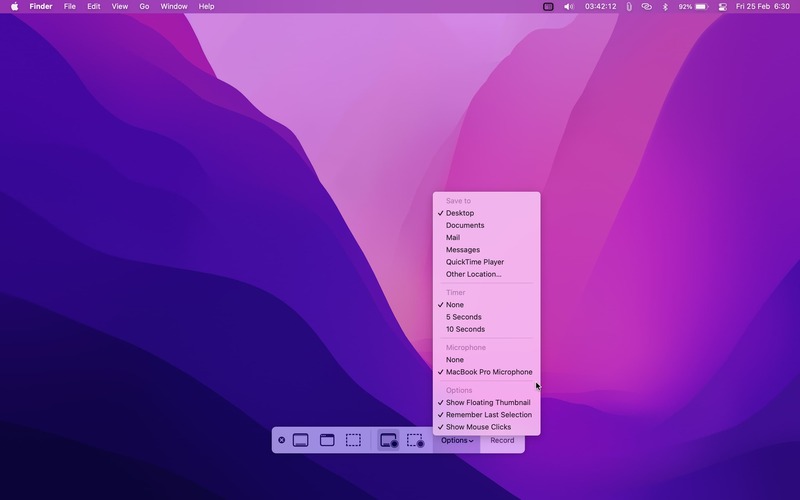Screen dimensions: 800x500
Task: Click the date and time display
Action: pyautogui.click(x=762, y=7)
